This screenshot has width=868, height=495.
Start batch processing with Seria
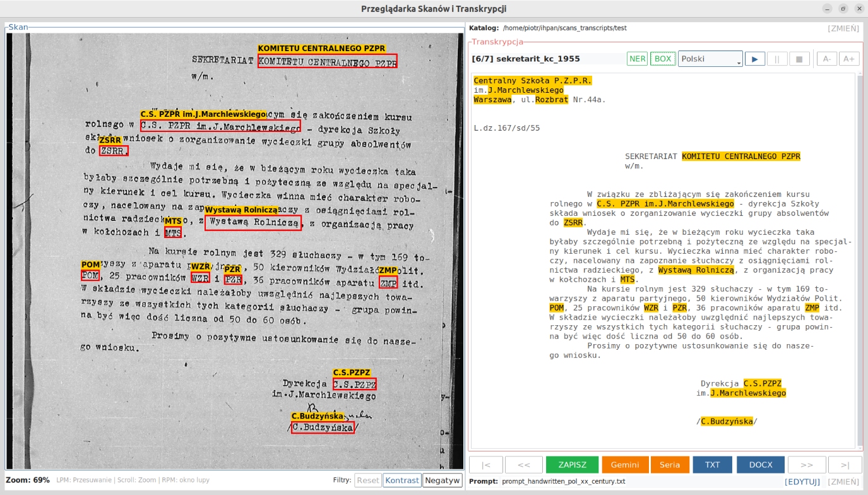click(670, 465)
